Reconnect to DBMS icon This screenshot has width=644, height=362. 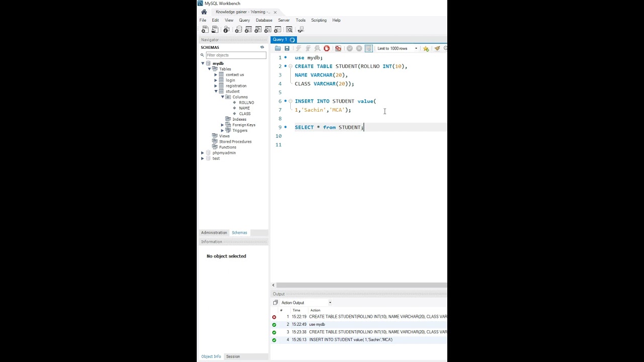point(301,30)
